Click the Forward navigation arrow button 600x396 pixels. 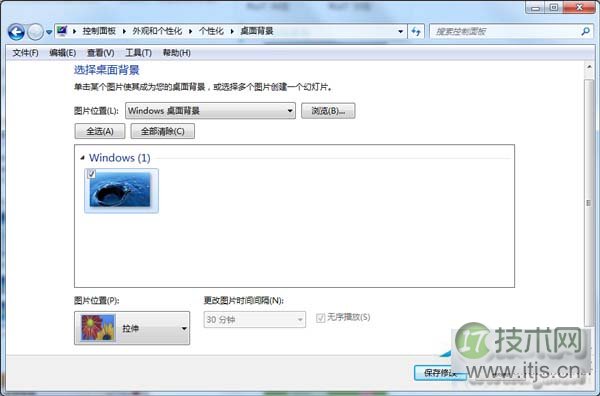pyautogui.click(x=35, y=32)
